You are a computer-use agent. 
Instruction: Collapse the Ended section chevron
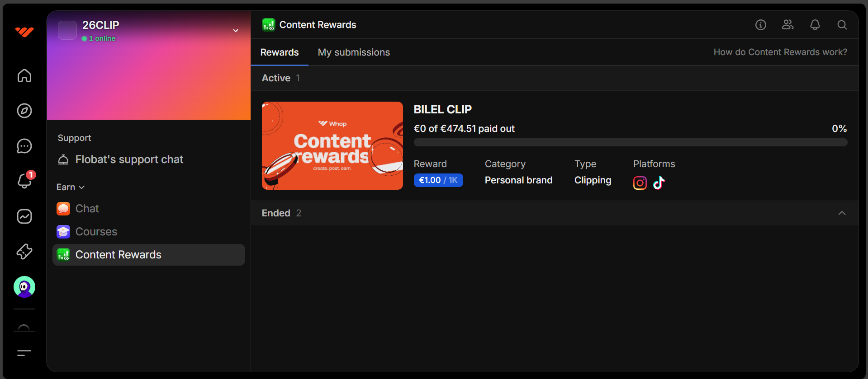(x=842, y=213)
